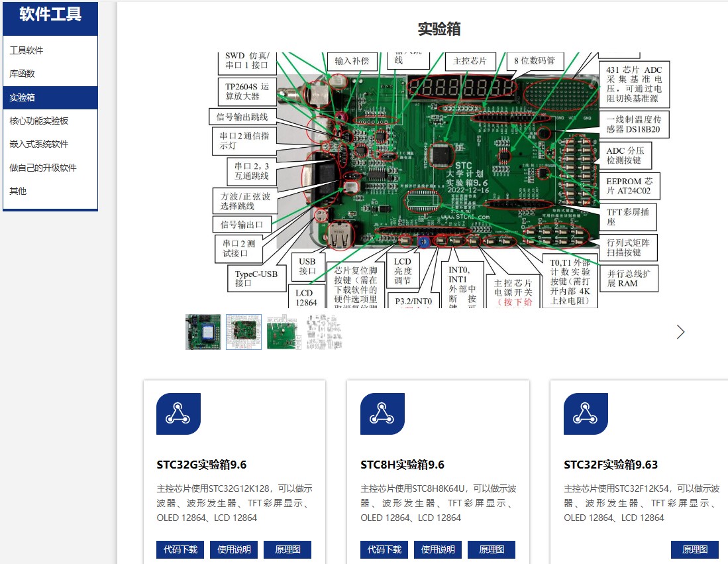The height and width of the screenshot is (564, 728).
Task: Click the STC32G12K128 description text
Action: click(234, 503)
